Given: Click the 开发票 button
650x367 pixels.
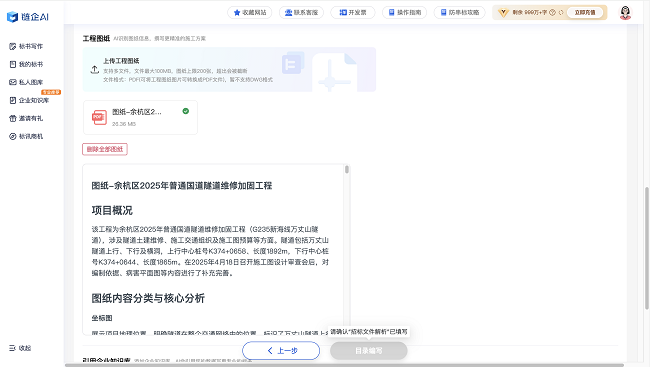Looking at the screenshot, I should [353, 12].
